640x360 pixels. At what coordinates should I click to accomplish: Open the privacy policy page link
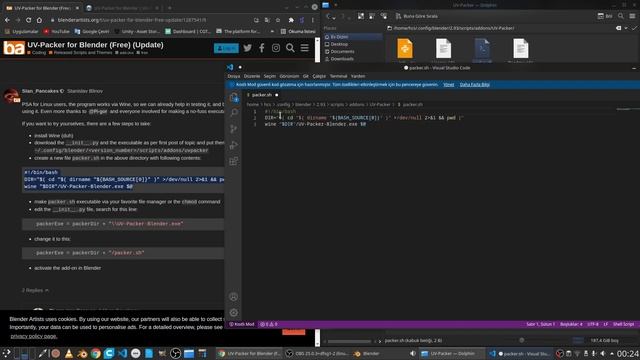pyautogui.click(x=34, y=336)
